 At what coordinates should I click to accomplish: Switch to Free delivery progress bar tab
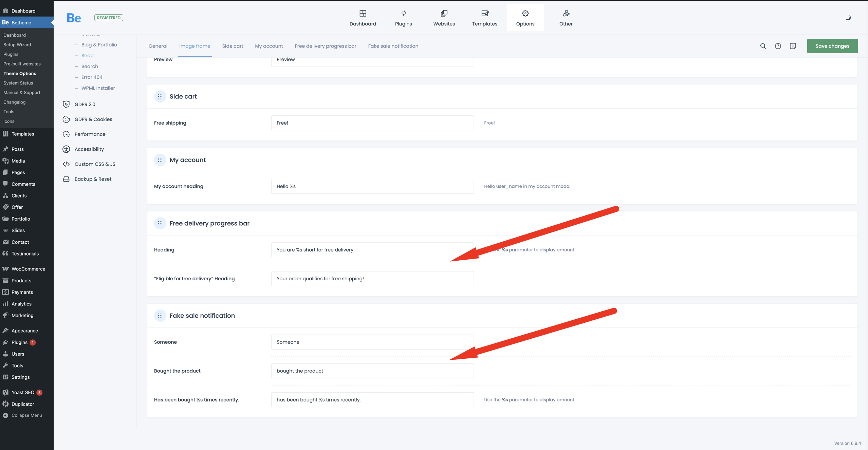point(325,46)
